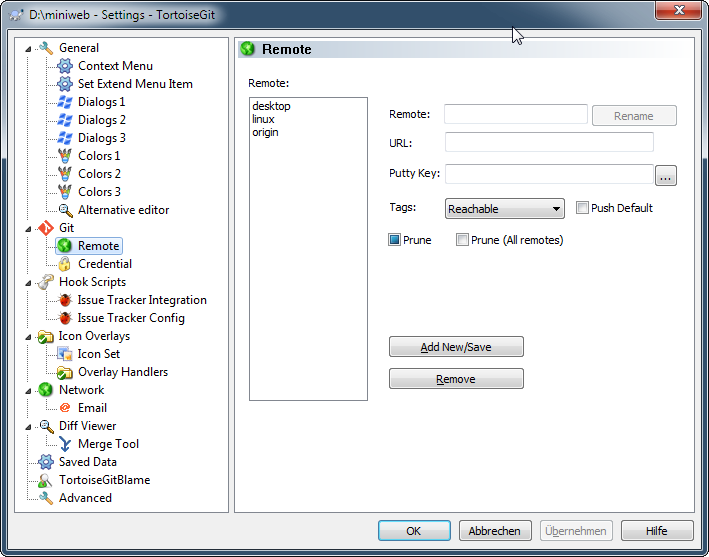Click the Diff Viewer magnifier icon
Screen dimensions: 709x557
[x=46, y=426]
